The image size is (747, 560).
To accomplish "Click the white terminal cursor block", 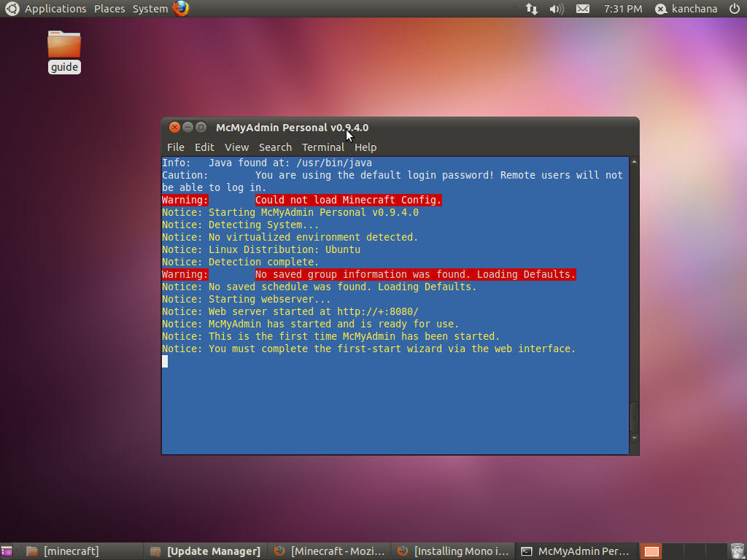I will point(165,362).
